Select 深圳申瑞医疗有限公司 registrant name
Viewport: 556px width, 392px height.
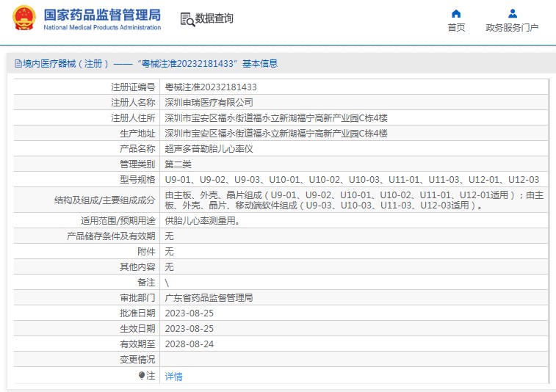click(209, 103)
